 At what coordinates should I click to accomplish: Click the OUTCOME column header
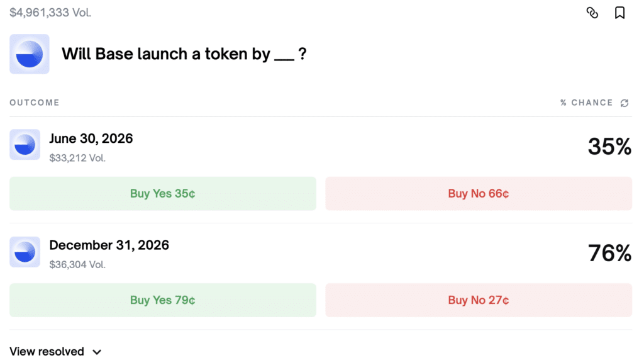[35, 103]
